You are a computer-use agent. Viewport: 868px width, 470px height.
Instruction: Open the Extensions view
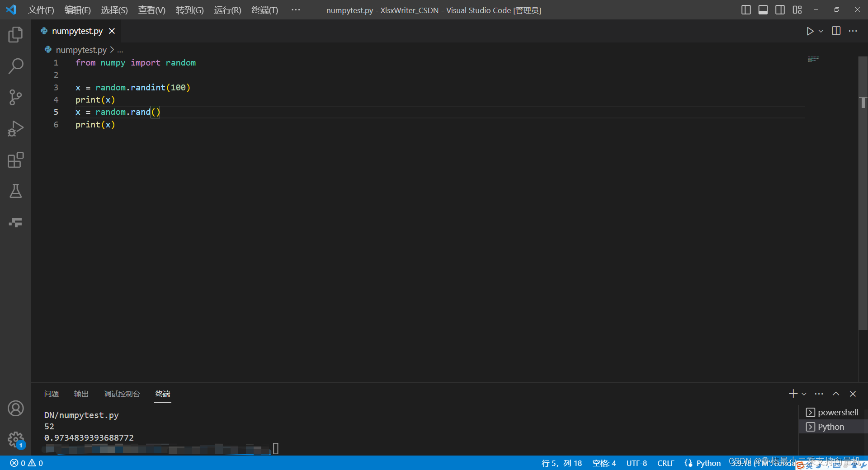click(15, 160)
